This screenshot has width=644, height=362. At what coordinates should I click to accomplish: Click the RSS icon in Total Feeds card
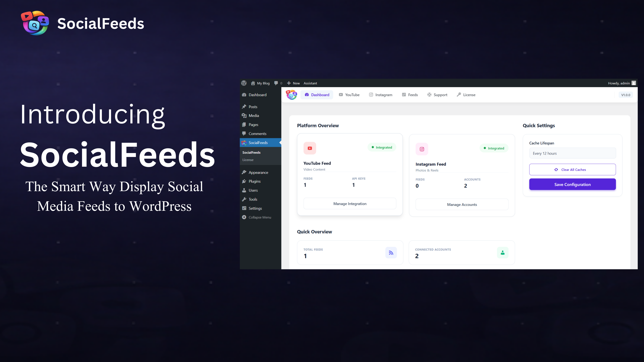[391, 253]
